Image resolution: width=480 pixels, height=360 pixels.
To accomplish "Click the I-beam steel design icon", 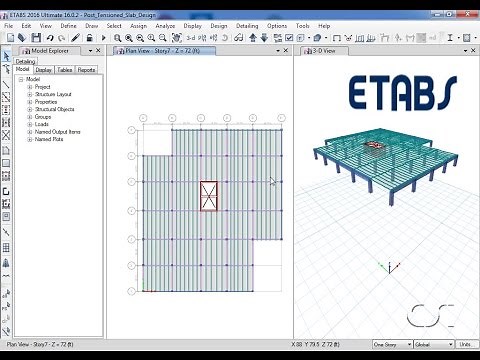I will point(450,38).
